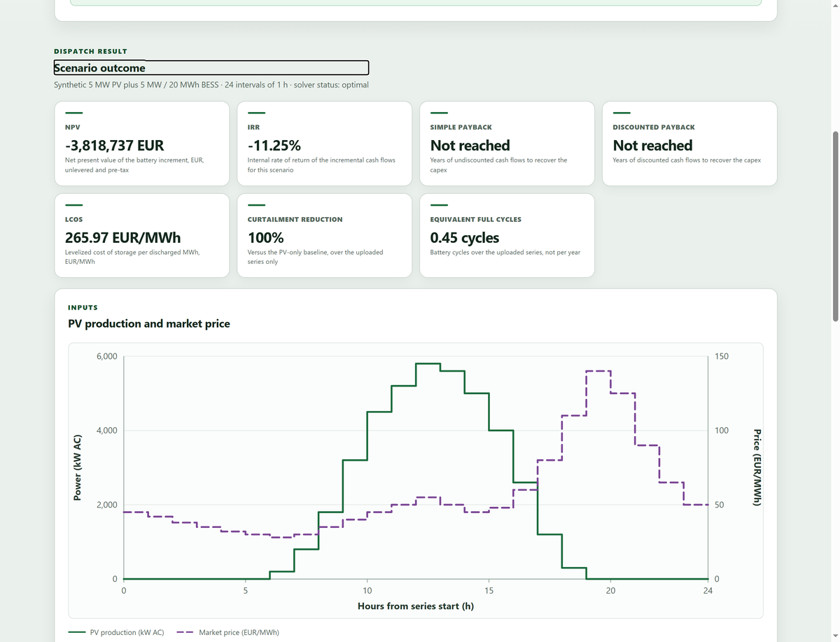Click the IRR description about incremental cash flows
This screenshot has height=642, width=840.
tap(321, 165)
